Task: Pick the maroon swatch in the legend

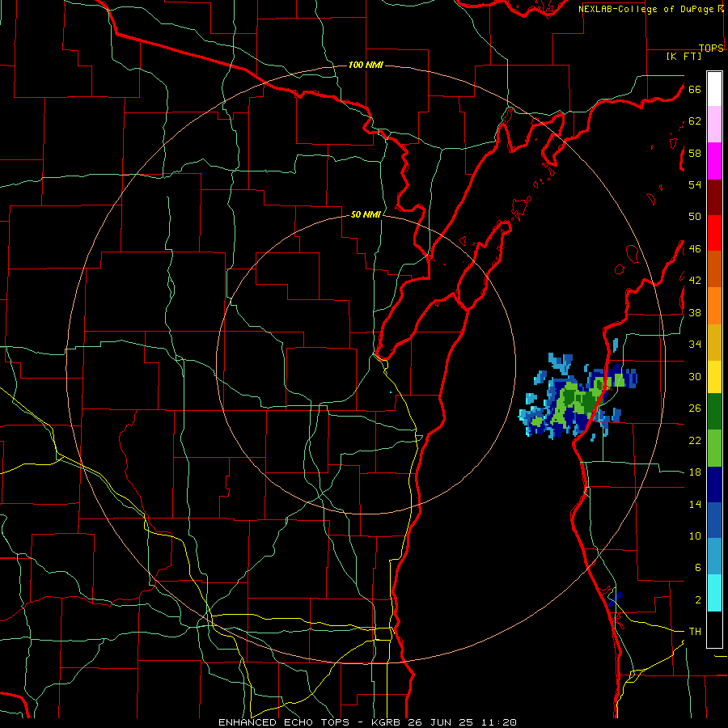Action: pyautogui.click(x=714, y=197)
